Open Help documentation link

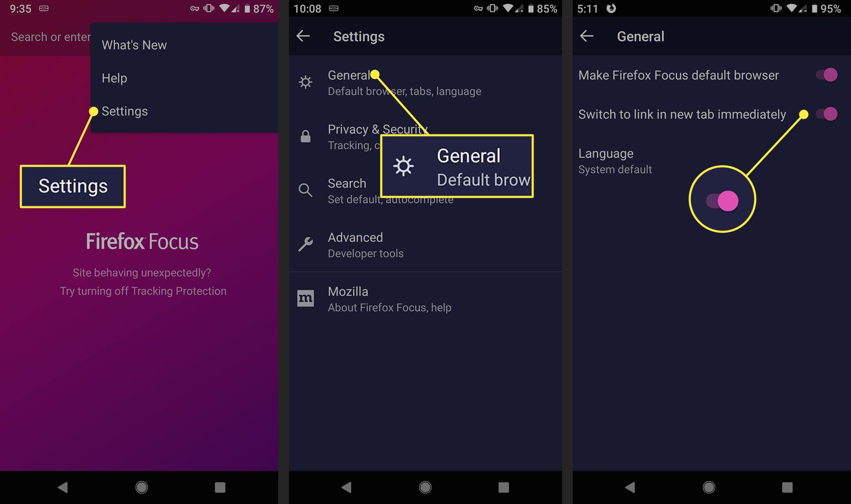pos(114,77)
